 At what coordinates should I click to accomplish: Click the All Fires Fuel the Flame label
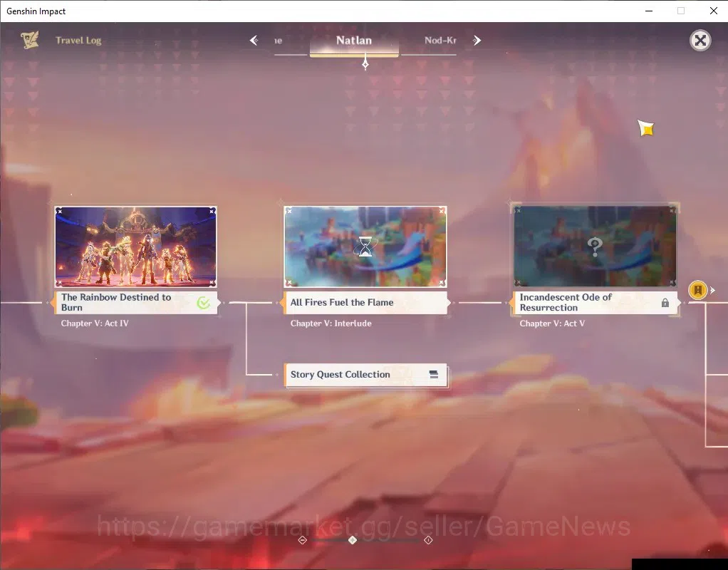[x=342, y=302]
